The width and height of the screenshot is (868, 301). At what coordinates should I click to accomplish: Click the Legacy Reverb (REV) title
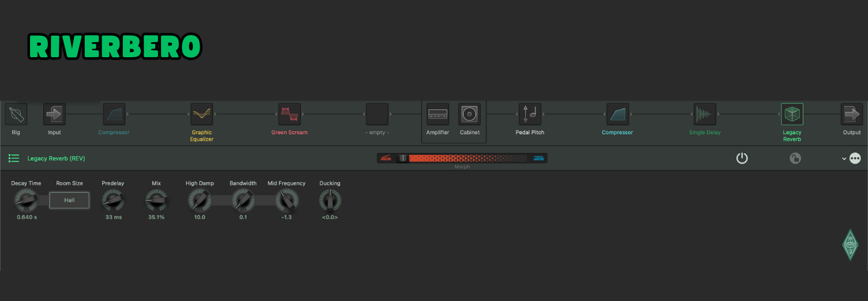click(x=56, y=158)
